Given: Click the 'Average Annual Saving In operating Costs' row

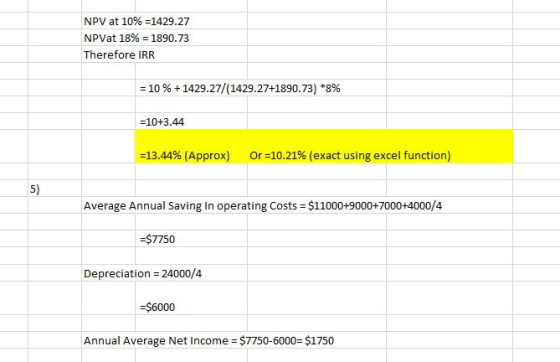Looking at the screenshot, I should pyautogui.click(x=262, y=206).
